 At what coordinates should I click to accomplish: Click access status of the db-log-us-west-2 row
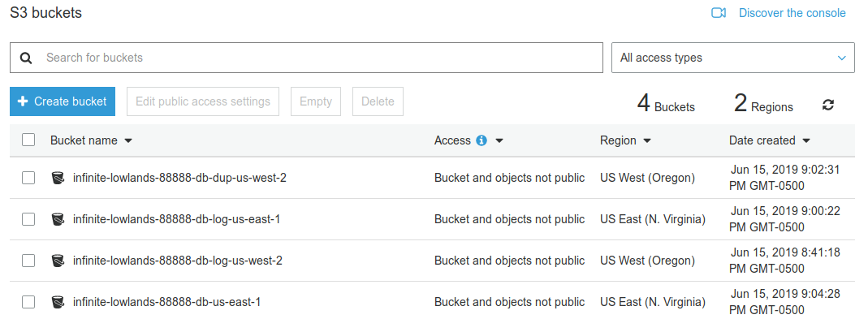tap(509, 260)
